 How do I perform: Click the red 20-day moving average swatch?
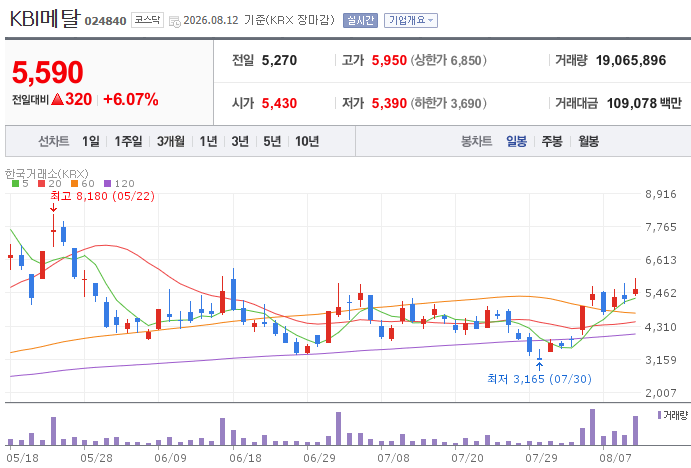[41, 183]
